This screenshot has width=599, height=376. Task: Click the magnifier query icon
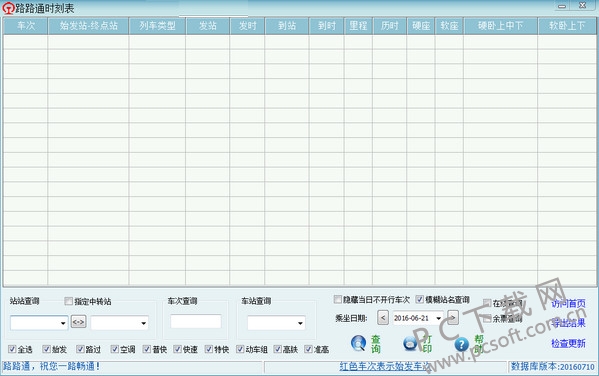pos(358,343)
